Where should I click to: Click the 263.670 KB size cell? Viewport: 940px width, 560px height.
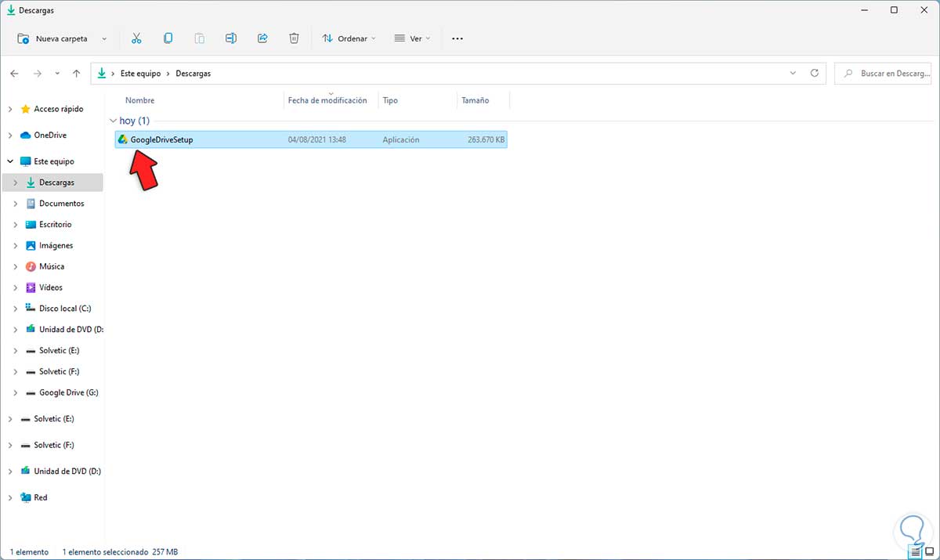pyautogui.click(x=486, y=139)
